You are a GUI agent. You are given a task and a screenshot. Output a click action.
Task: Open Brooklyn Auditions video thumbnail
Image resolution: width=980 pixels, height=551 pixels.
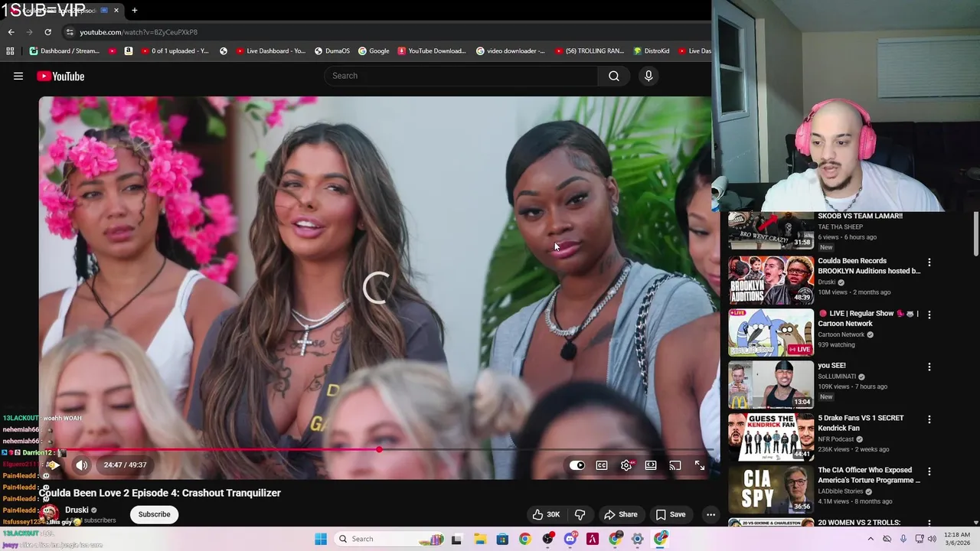click(x=771, y=281)
